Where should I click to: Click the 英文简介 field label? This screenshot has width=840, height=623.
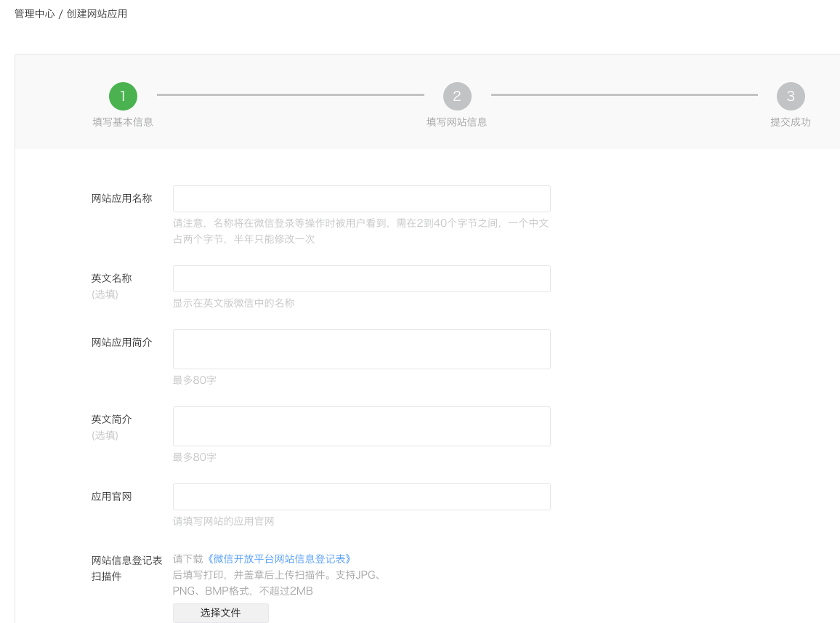pyautogui.click(x=111, y=419)
